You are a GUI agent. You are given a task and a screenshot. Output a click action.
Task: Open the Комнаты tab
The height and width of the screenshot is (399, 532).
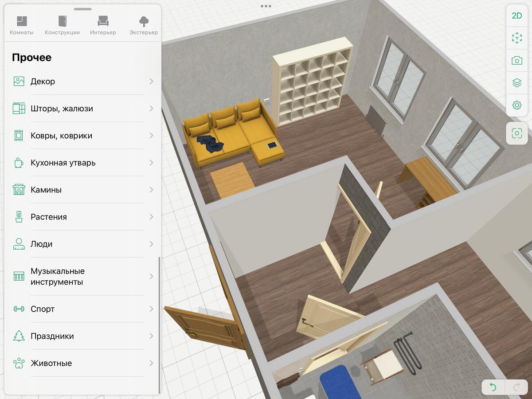(22, 25)
